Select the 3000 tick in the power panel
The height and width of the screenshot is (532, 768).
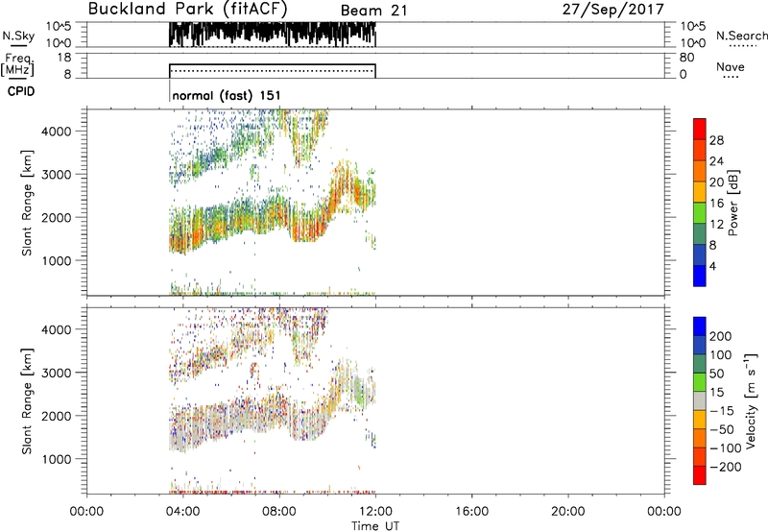(x=57, y=175)
